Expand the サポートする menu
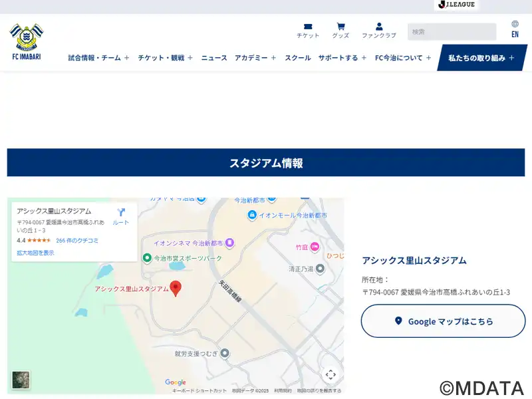This screenshot has height=399, width=532. click(342, 58)
